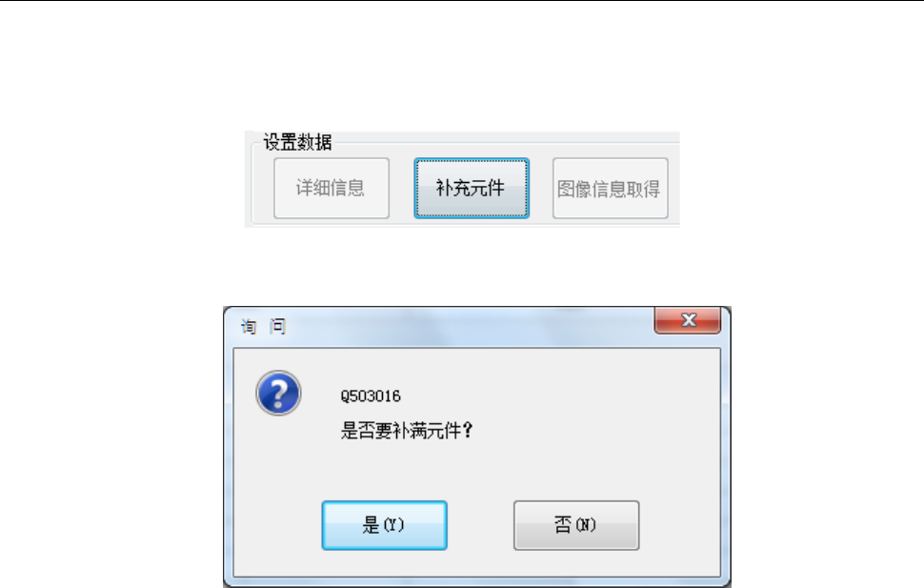Close the 询问 dialog with the red X
Screen dimensions: 924x588
click(x=688, y=320)
